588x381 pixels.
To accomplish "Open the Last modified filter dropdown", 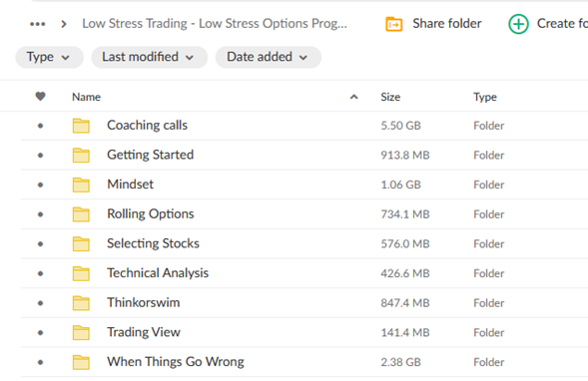I will click(149, 57).
